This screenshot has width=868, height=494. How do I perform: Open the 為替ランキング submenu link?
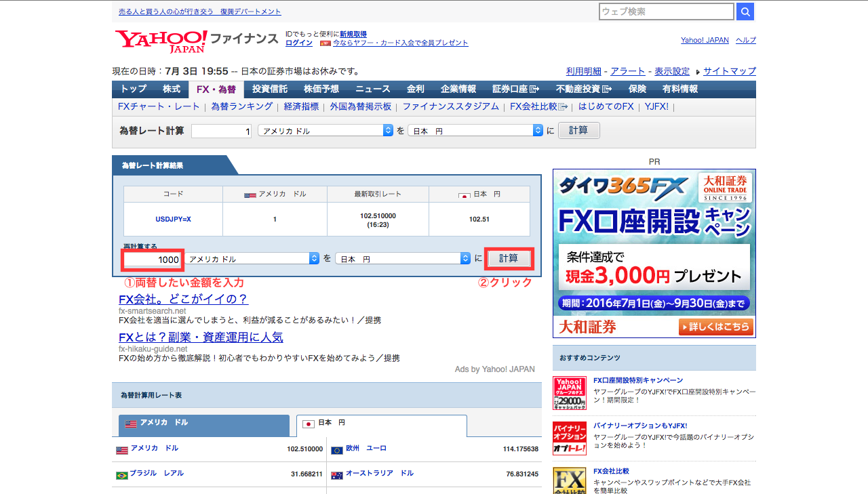pos(242,106)
